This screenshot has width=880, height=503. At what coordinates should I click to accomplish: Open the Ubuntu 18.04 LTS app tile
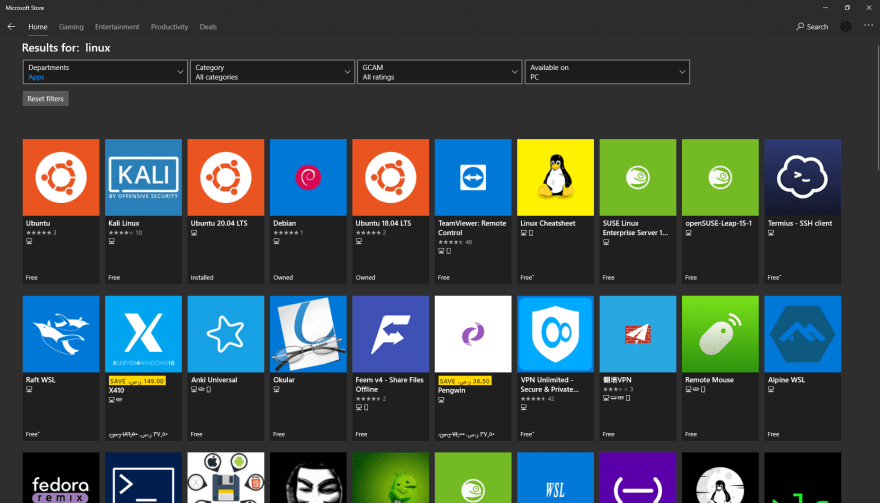coord(391,211)
